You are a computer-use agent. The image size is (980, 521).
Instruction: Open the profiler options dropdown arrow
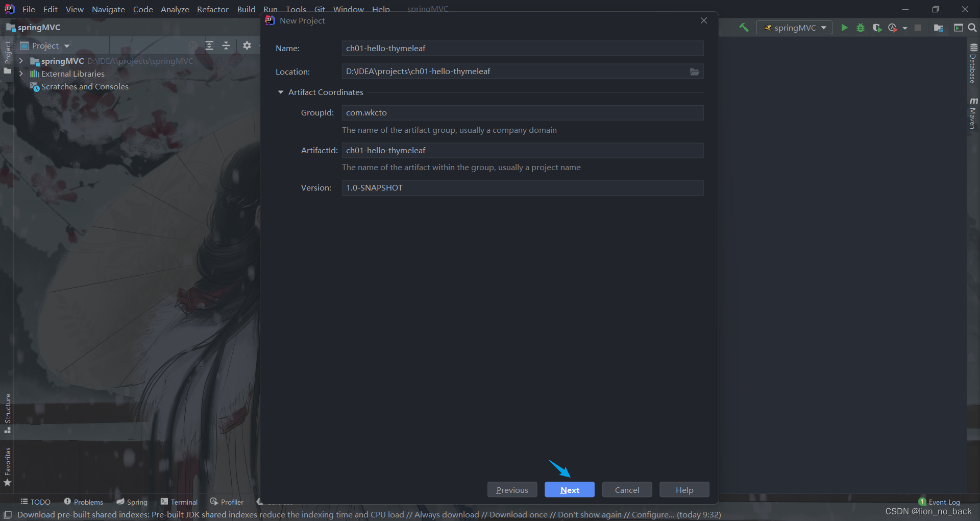[x=905, y=28]
